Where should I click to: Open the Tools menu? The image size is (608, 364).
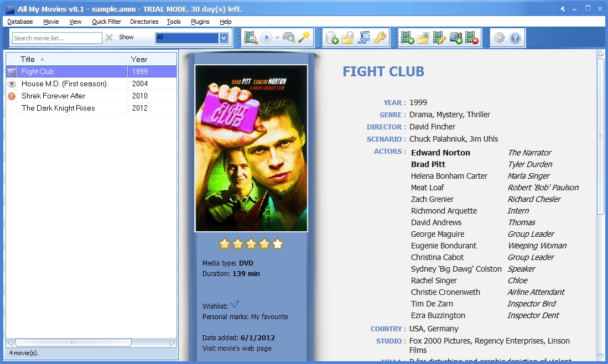174,22
